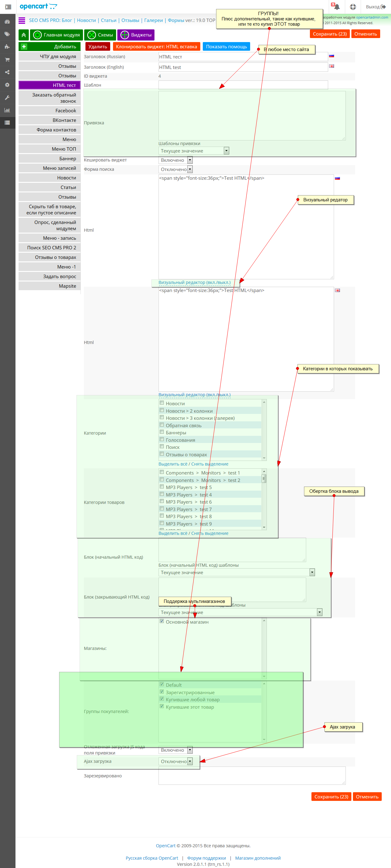Click the shopping cart sales icon in sidebar
The image size is (391, 868).
click(7, 60)
